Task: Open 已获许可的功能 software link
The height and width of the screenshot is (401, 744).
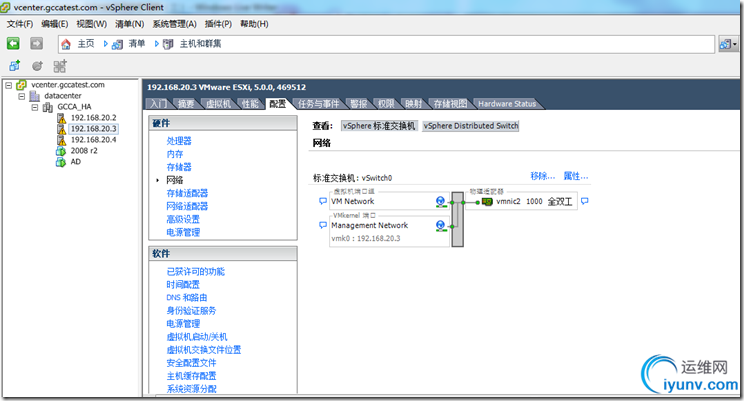Action: pos(195,271)
